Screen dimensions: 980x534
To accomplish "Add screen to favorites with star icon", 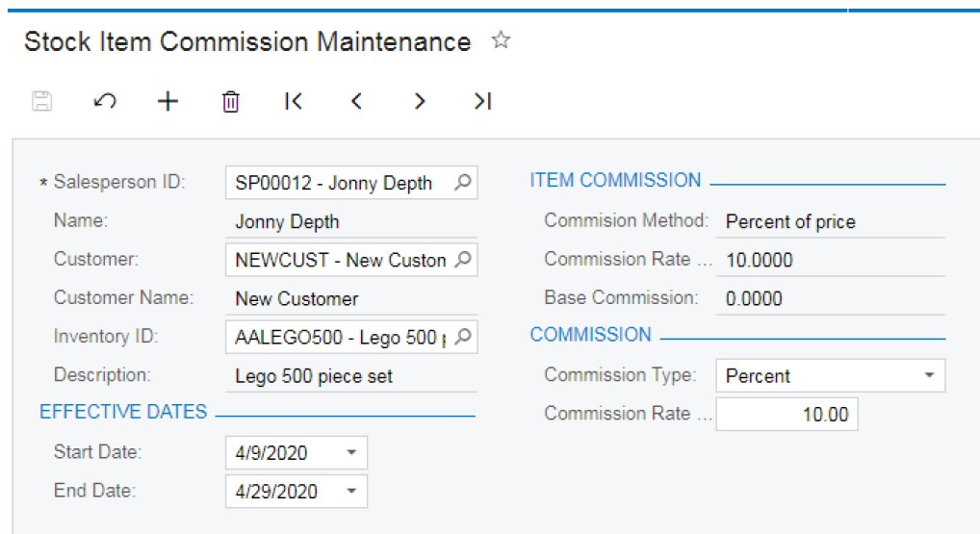I will click(501, 40).
